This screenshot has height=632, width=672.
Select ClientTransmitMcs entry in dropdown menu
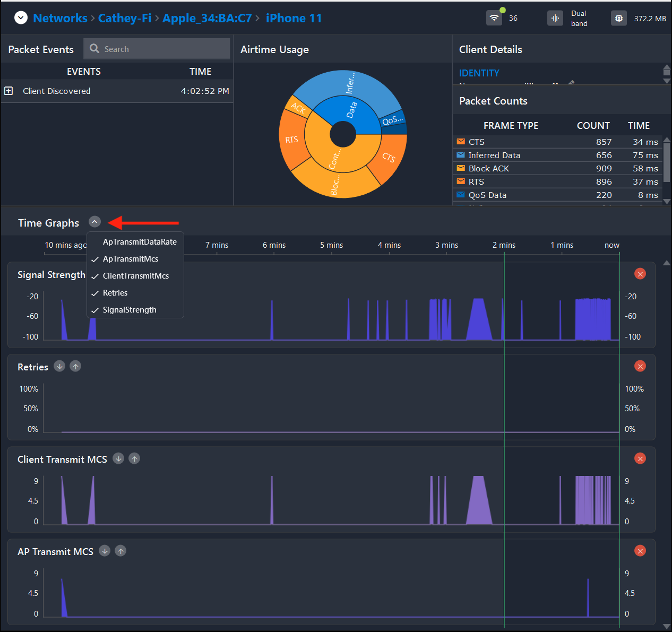(135, 276)
